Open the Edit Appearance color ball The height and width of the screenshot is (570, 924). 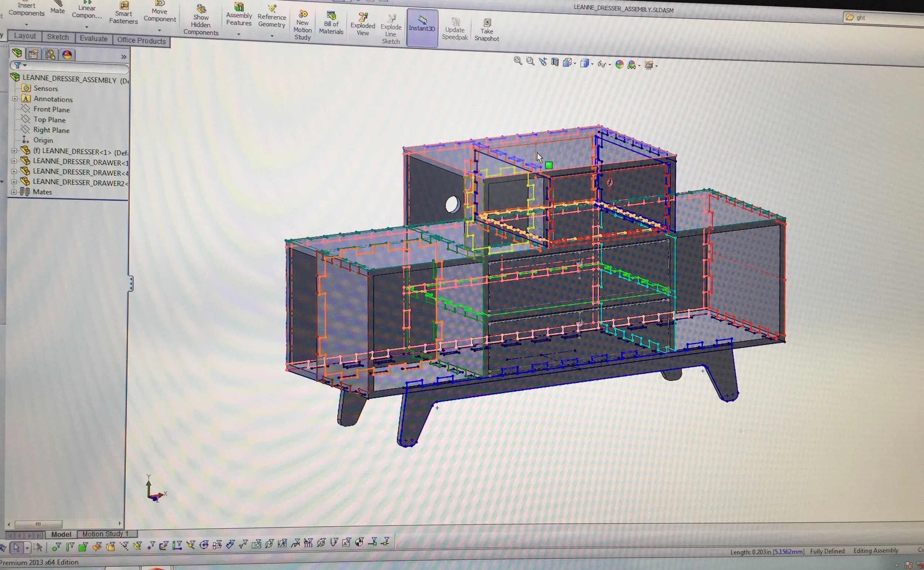(x=619, y=64)
